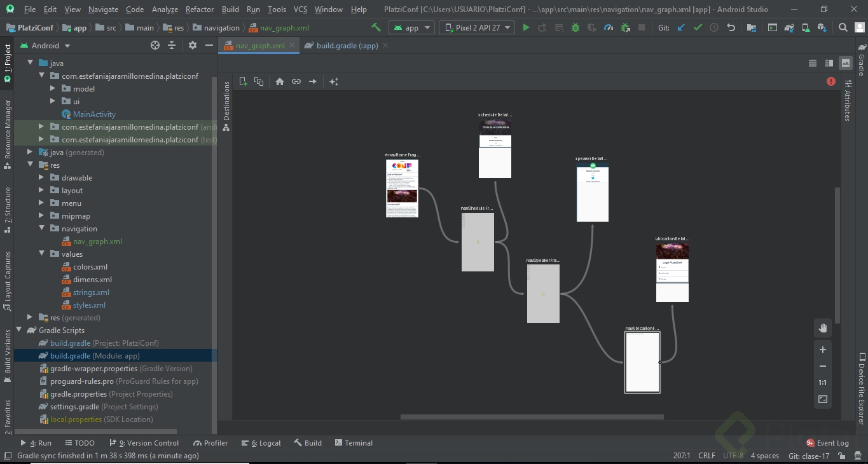Click the Make Project hammer icon

[376, 28]
